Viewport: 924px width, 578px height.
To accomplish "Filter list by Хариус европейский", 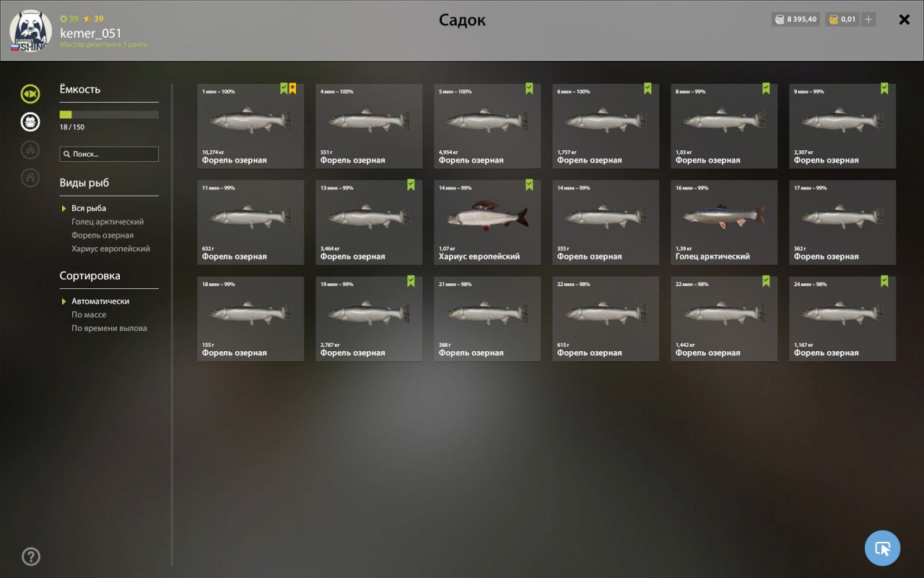I will pos(110,249).
